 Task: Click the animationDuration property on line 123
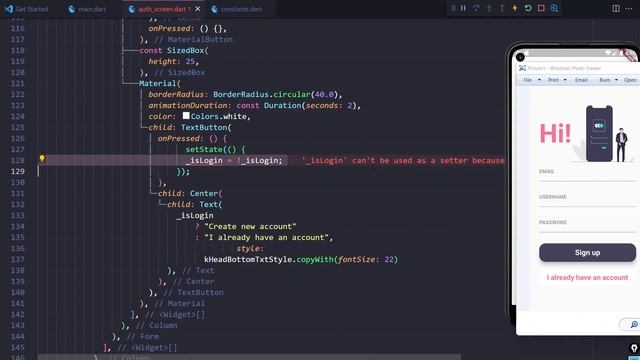(x=188, y=105)
